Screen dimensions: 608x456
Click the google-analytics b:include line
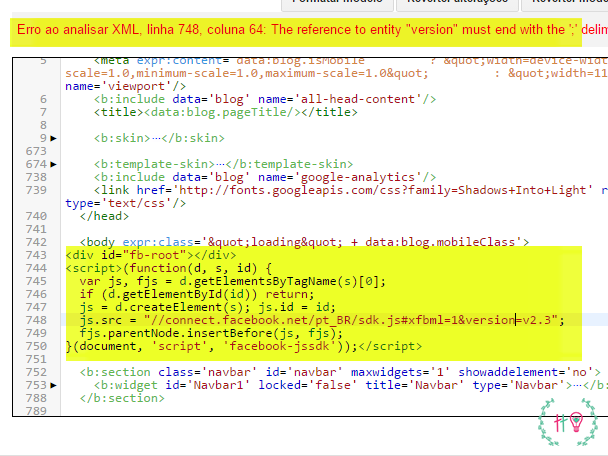(x=265, y=177)
